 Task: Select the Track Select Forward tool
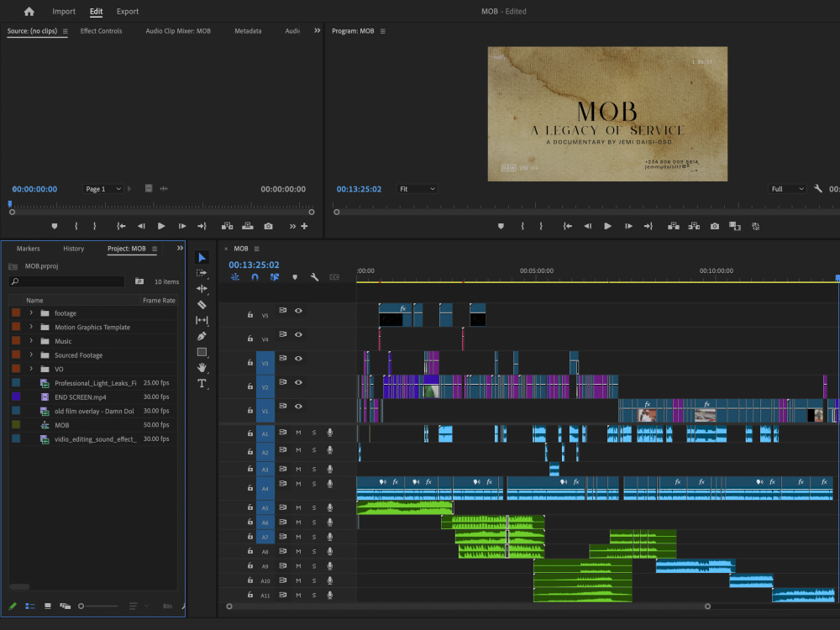click(202, 273)
